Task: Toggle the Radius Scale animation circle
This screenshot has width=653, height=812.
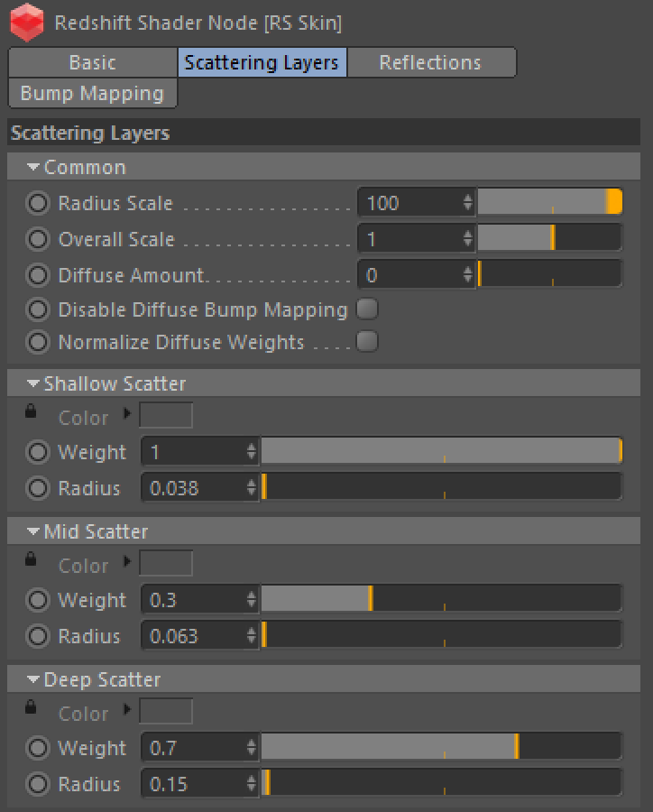Action: tap(38, 203)
